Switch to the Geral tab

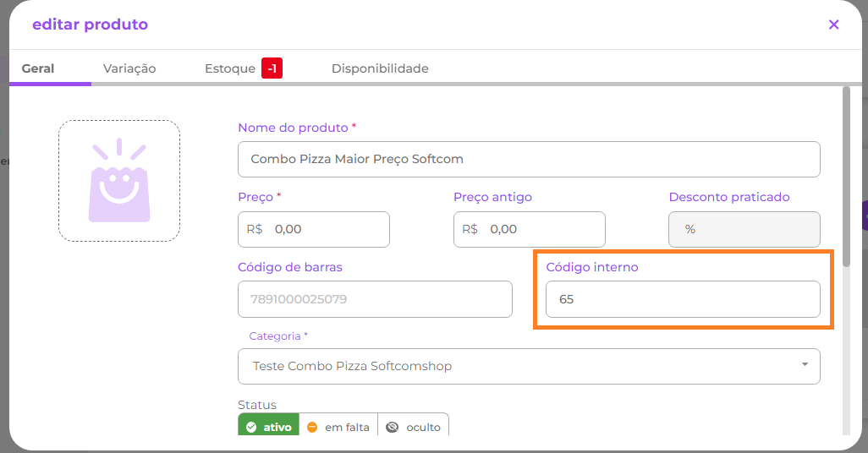click(38, 68)
